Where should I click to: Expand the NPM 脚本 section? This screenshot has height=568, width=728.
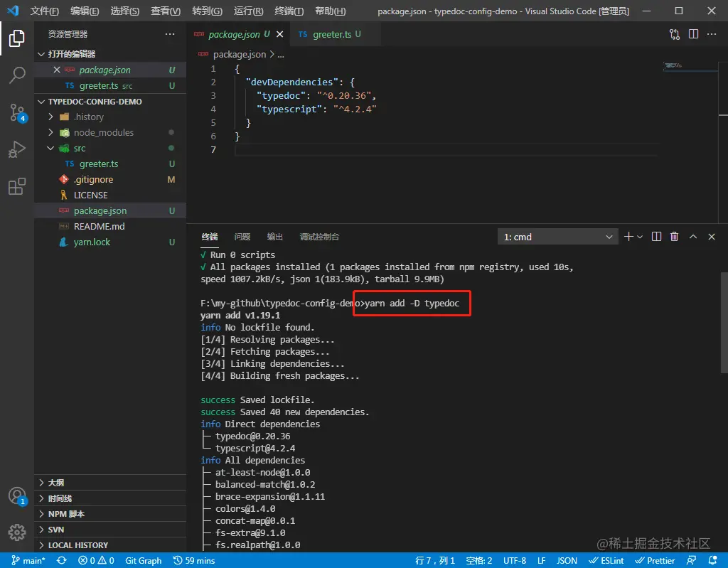[66, 514]
